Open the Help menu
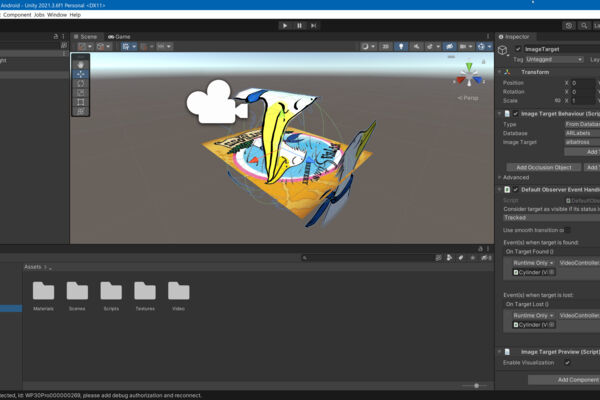 pos(75,15)
